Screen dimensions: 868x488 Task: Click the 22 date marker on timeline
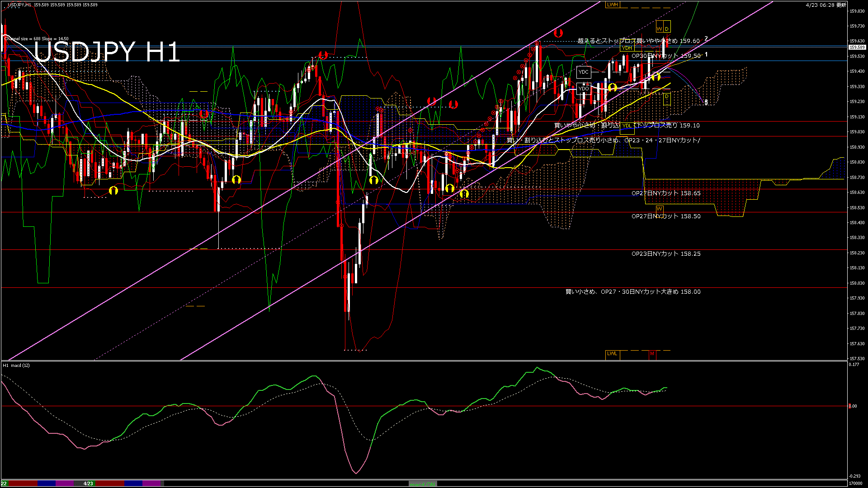coord(4,483)
